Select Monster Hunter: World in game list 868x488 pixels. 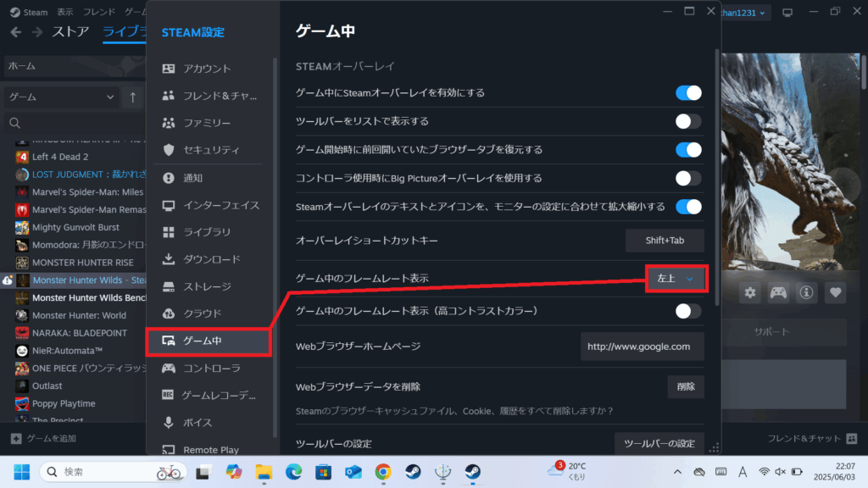[x=79, y=315]
